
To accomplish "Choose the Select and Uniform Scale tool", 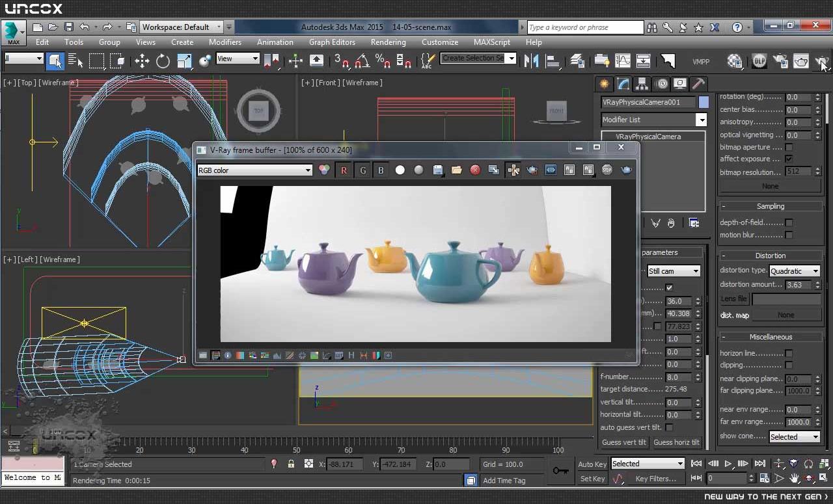I will pyautogui.click(x=184, y=61).
